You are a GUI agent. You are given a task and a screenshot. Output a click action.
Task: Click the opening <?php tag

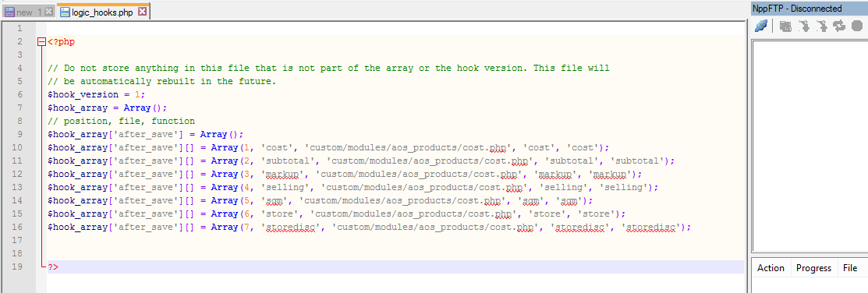(61, 41)
